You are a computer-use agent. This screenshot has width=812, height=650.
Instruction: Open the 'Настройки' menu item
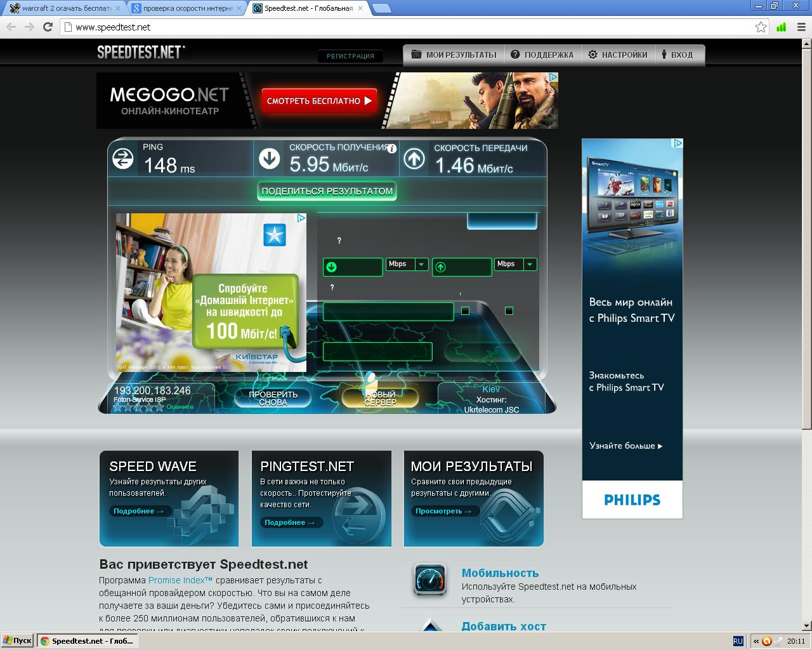pos(618,55)
